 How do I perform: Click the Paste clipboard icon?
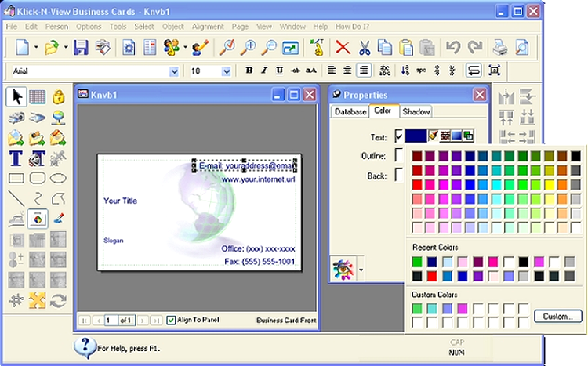[406, 48]
